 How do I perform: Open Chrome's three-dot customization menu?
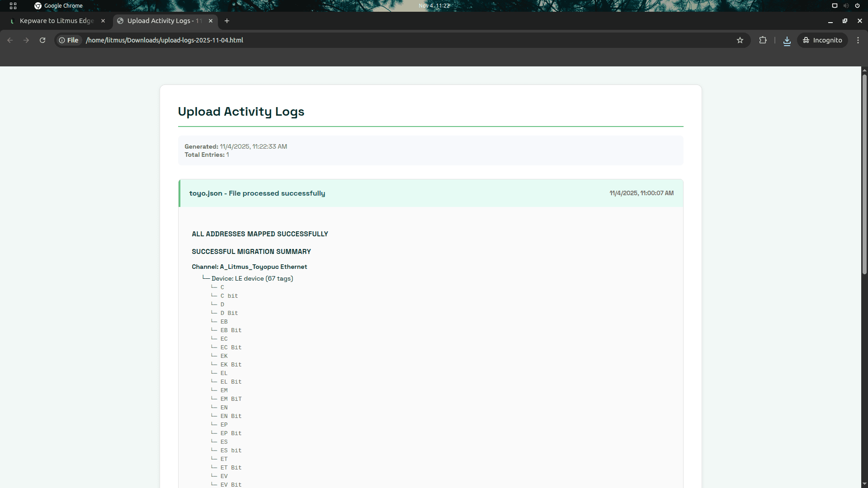click(x=859, y=40)
